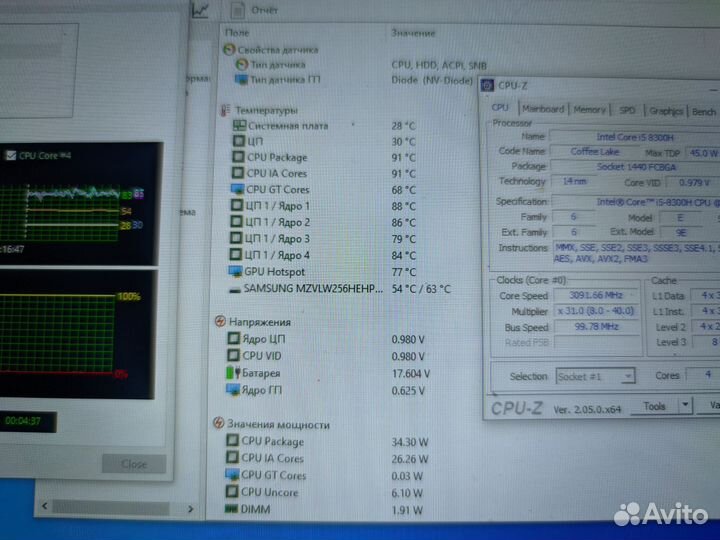Click the GPU Hotspot monitor icon
The image size is (720, 540).
tap(235, 271)
